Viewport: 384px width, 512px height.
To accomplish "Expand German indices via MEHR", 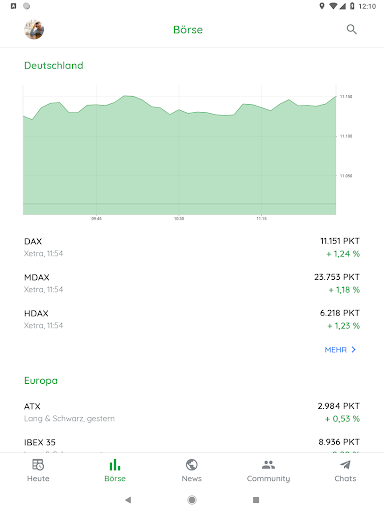I will [x=340, y=350].
